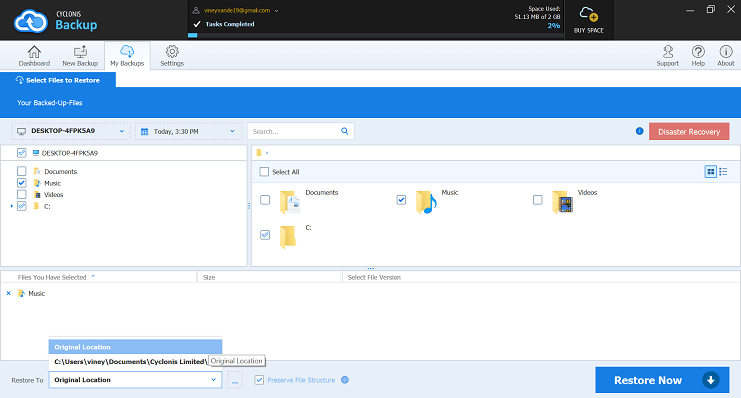This screenshot has width=741, height=398.
Task: Choose C:\Users\viney\Documents path option
Action: pyautogui.click(x=129, y=362)
